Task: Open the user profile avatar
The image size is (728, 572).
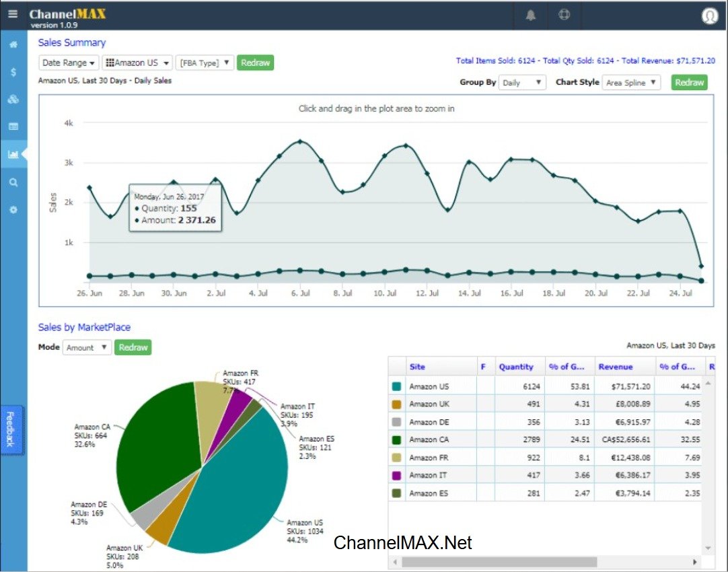Action: 710,15
